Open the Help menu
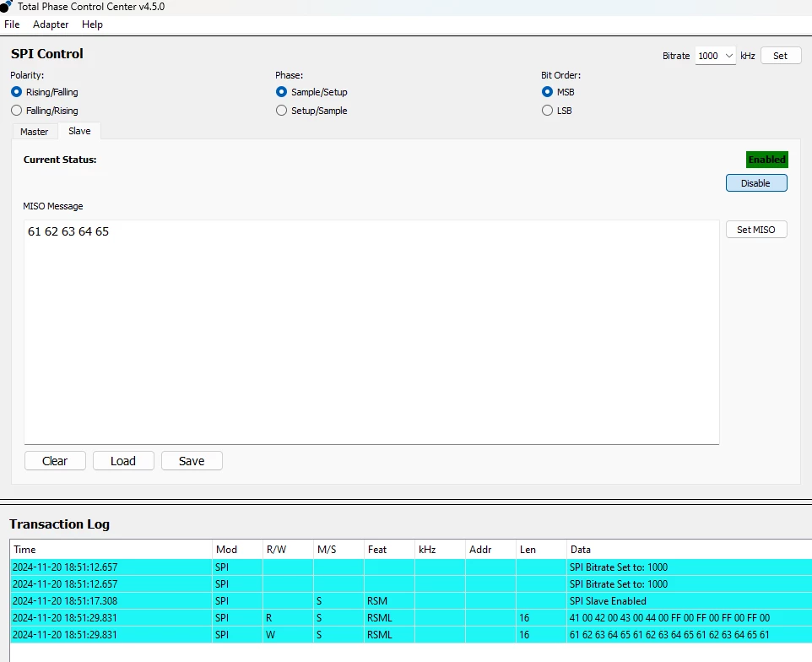Viewport: 812px width, 662px height. coord(92,24)
